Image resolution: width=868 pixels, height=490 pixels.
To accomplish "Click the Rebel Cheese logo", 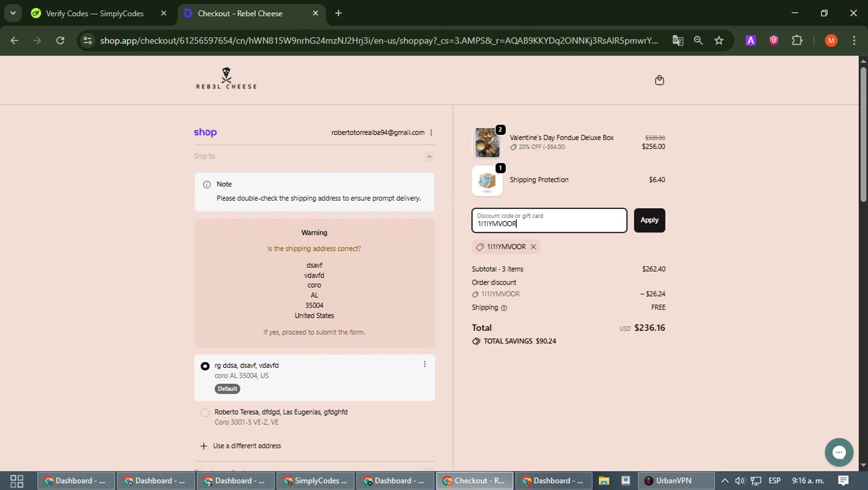I will (x=226, y=78).
